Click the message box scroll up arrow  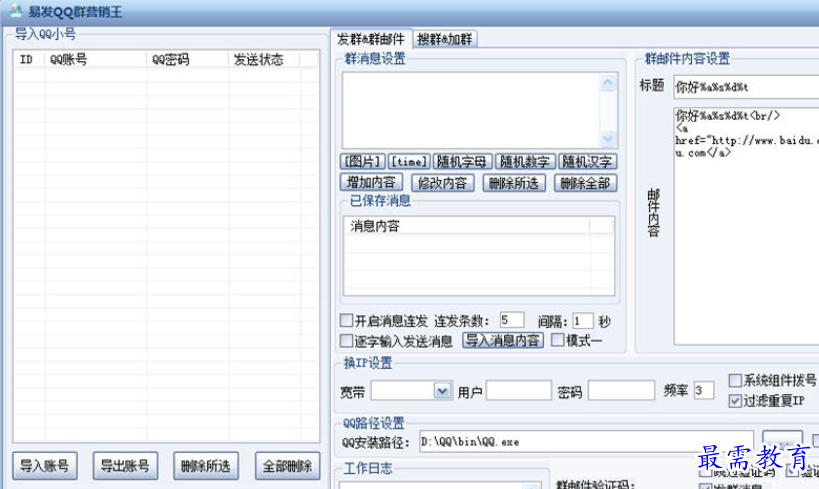608,83
